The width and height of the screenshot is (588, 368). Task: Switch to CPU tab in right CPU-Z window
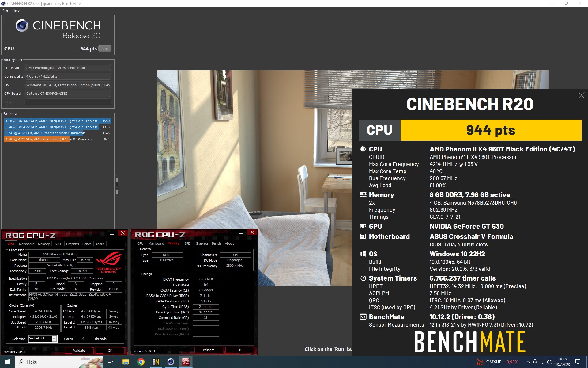pyautogui.click(x=140, y=243)
